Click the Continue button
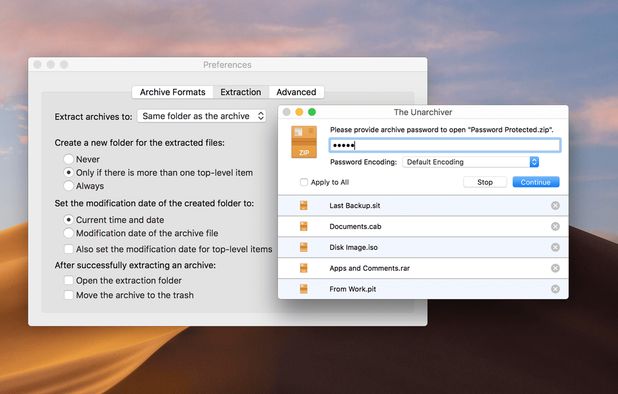This screenshot has width=618, height=394. 536,182
